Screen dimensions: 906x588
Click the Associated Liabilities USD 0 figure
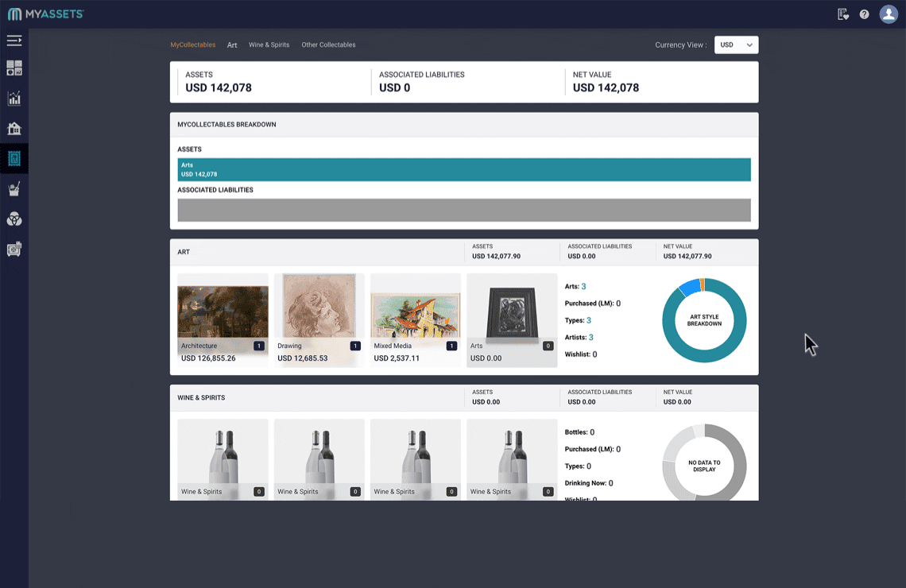tap(395, 87)
